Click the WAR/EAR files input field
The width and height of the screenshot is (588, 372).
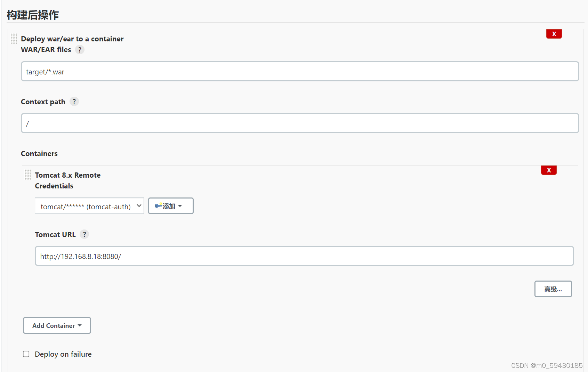click(x=300, y=71)
